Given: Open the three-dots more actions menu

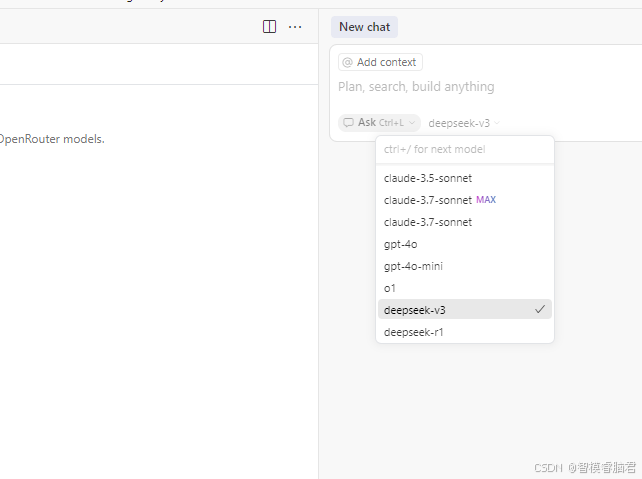Looking at the screenshot, I should (295, 27).
